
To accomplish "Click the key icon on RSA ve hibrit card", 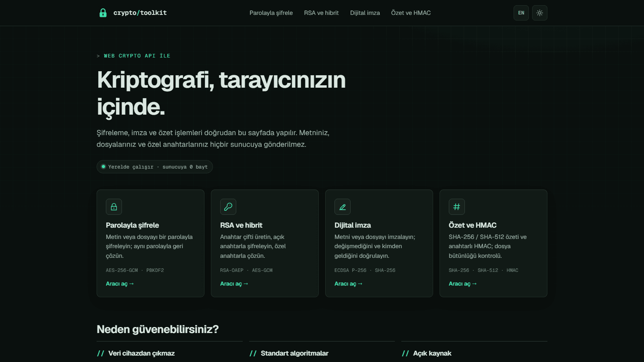I will (228, 207).
